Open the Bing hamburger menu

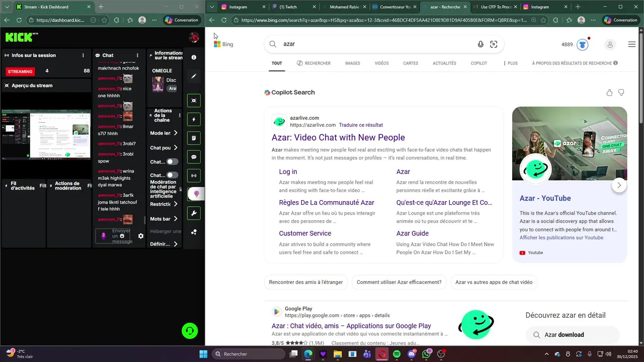click(632, 44)
